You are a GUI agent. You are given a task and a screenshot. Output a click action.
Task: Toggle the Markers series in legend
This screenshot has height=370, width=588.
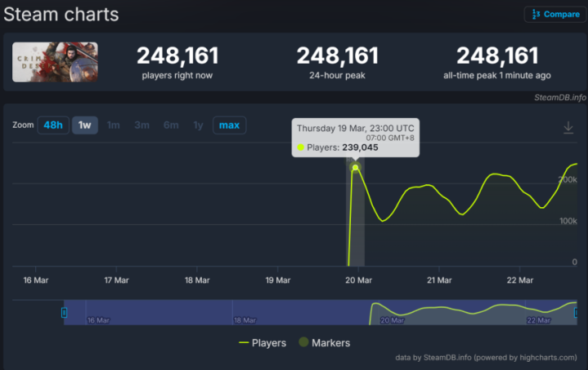[x=325, y=343]
